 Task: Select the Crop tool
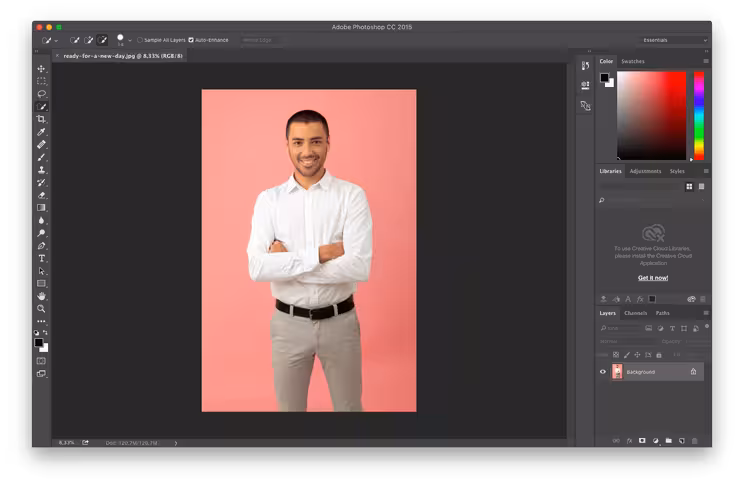tap(41, 119)
